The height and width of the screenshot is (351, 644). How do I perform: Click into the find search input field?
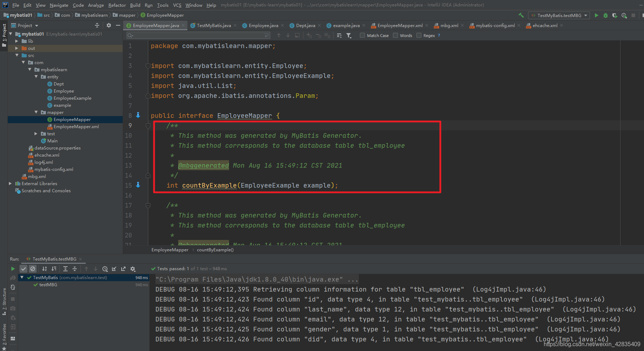(198, 35)
